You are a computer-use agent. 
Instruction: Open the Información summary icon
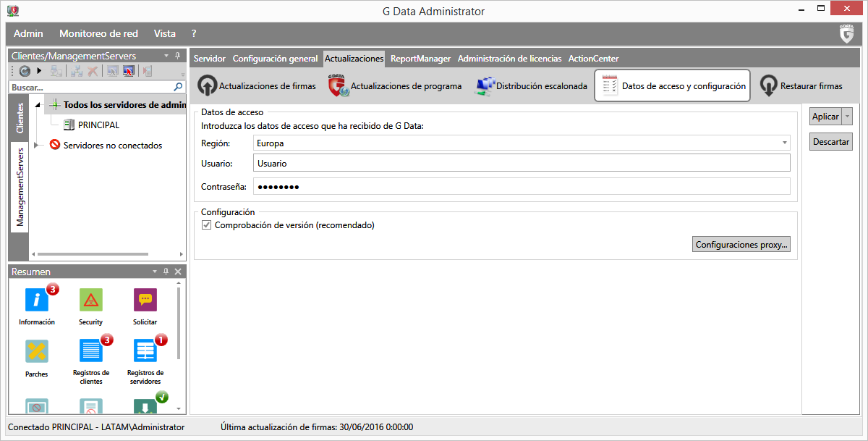click(x=37, y=300)
